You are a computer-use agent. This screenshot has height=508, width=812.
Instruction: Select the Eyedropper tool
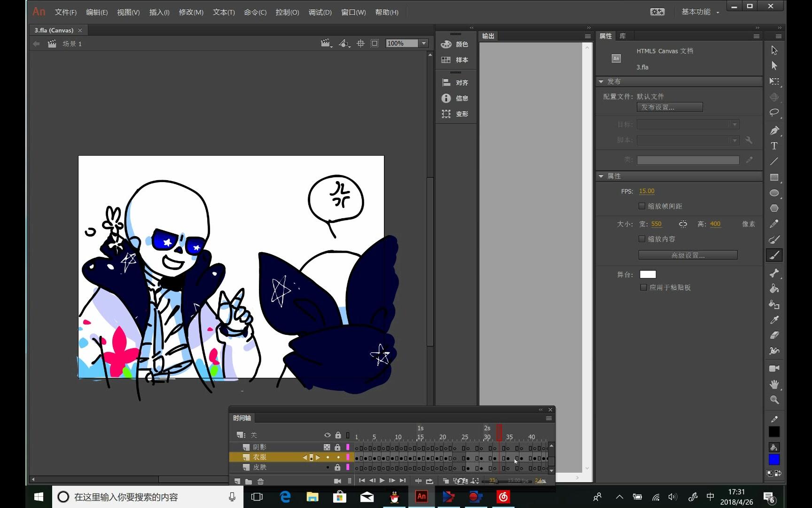click(x=774, y=320)
